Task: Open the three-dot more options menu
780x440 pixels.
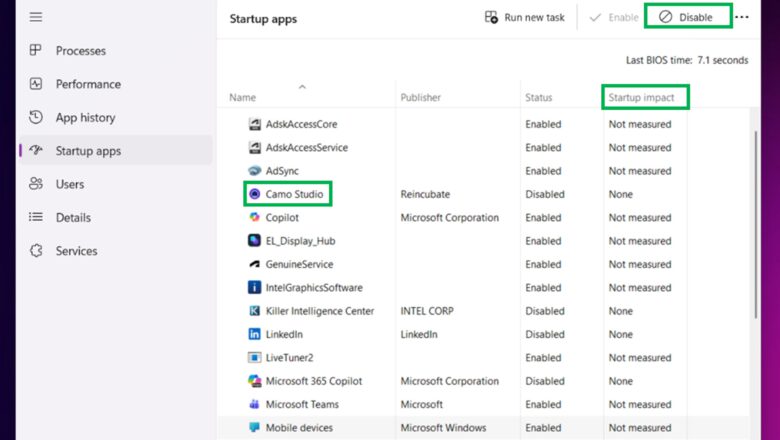Action: click(742, 17)
